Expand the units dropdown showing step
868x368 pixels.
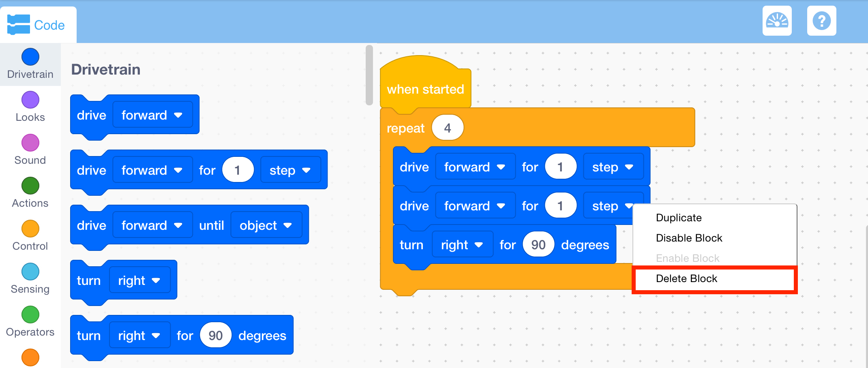(x=291, y=170)
